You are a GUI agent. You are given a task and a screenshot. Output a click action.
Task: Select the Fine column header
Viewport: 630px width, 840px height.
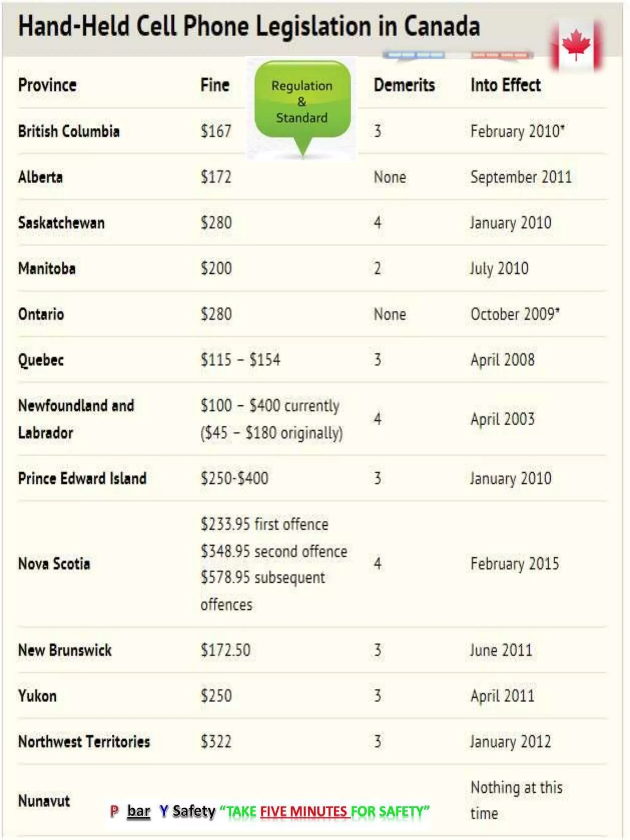215,85
